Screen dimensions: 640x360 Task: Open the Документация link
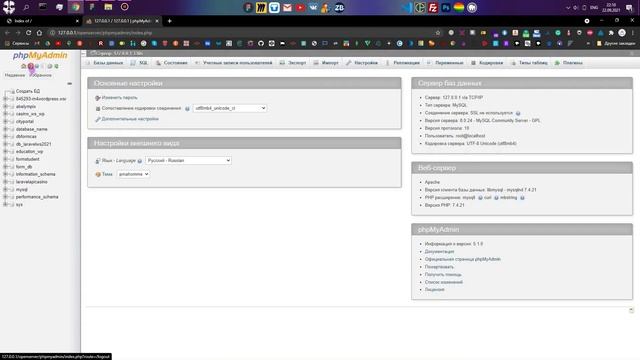pyautogui.click(x=439, y=251)
